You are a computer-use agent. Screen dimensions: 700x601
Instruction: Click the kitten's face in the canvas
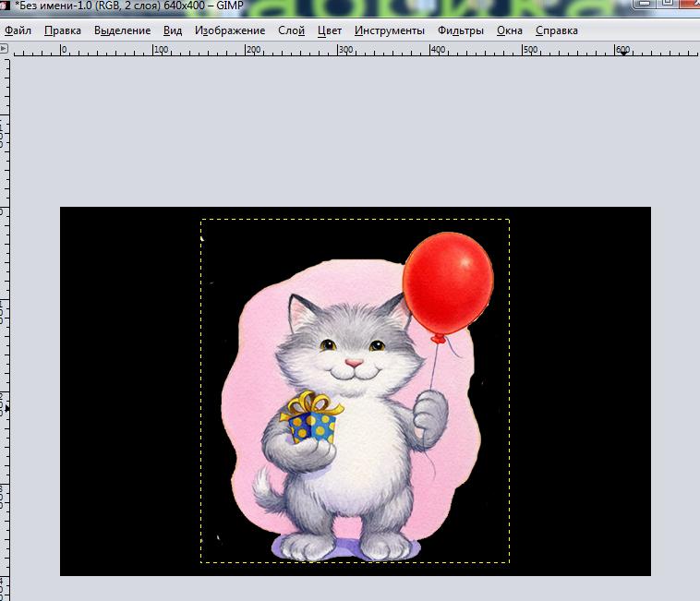click(x=349, y=347)
